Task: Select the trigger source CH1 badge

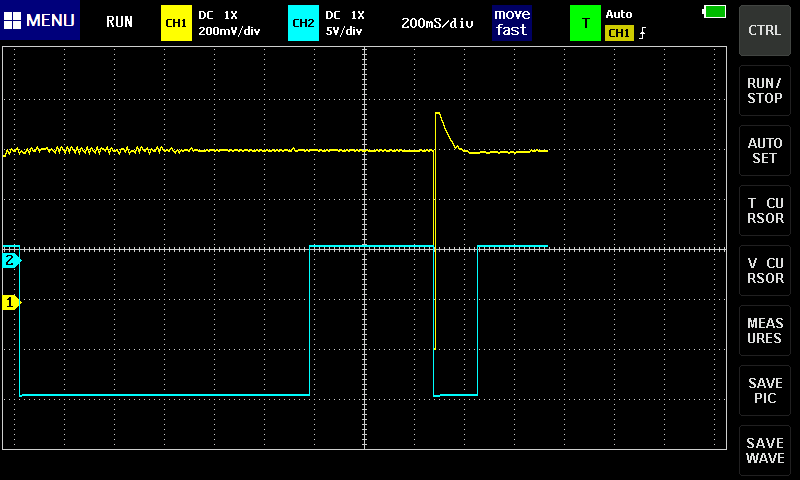Action: click(x=619, y=33)
